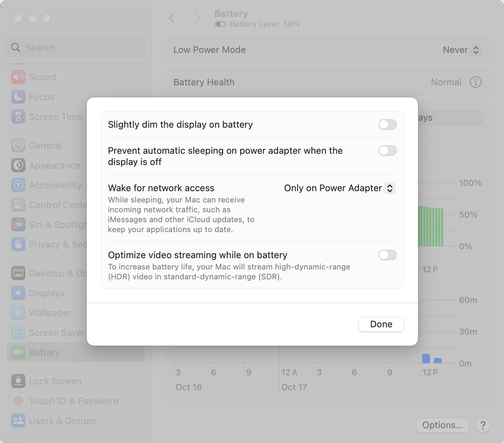Click the Battery Health row label
The image size is (504, 443).
point(204,82)
